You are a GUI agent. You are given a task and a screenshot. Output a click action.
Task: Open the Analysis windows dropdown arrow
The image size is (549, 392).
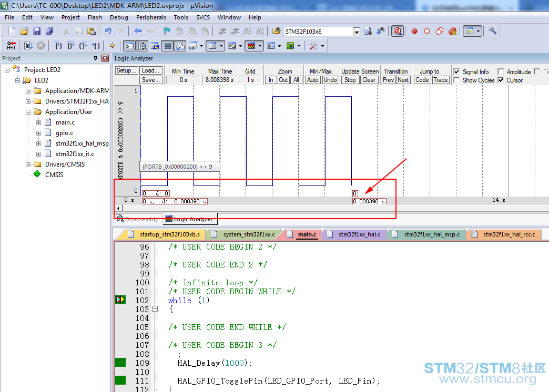[260, 46]
